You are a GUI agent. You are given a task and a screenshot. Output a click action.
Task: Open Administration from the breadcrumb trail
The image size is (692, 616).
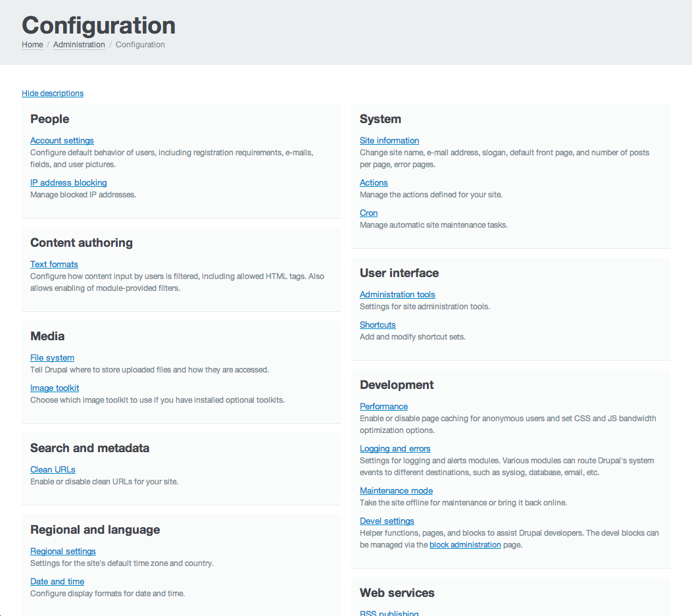[79, 45]
